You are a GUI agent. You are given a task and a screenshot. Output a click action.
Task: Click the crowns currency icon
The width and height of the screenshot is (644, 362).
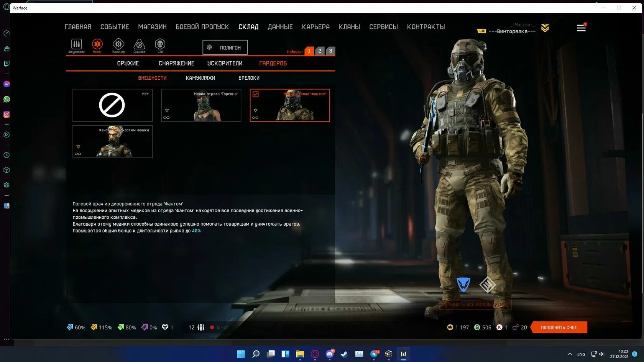coord(450,327)
